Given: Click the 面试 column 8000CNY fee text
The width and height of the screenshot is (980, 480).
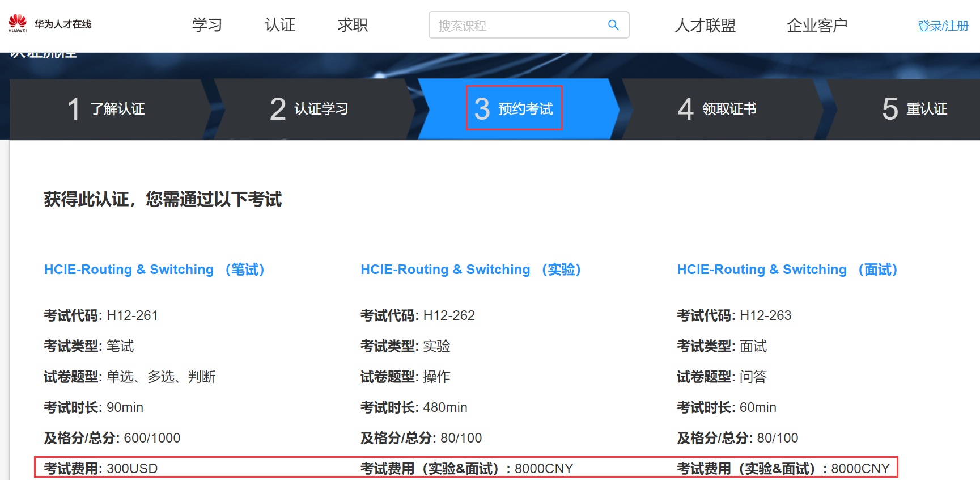Looking at the screenshot, I should 860,469.
